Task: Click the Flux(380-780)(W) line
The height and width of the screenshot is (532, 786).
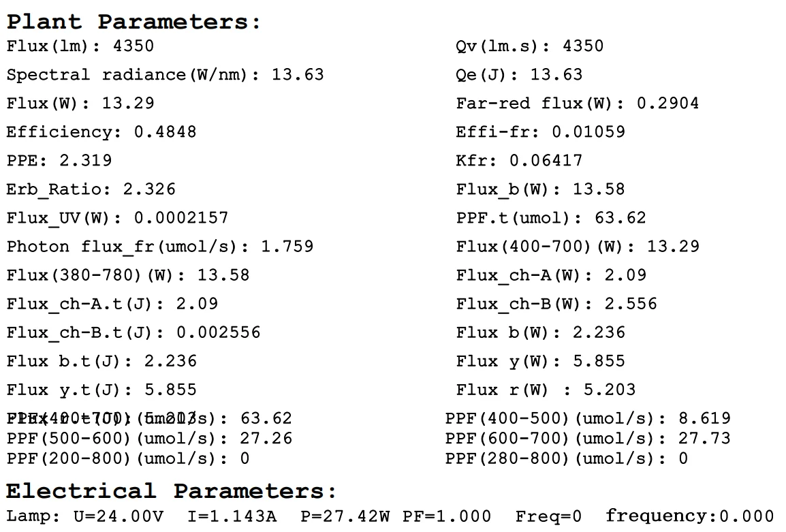Action: point(128,275)
